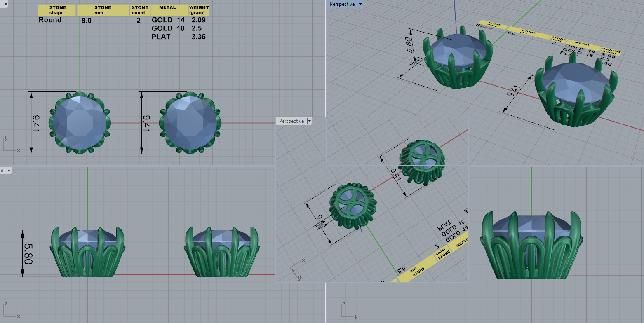
Task: Open the floating Perspective viewport dropdown arrow
Action: coord(309,121)
